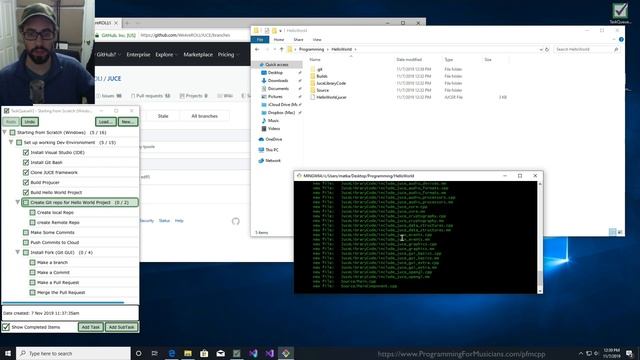Collapse Set up working Dev Environment

click(11, 142)
